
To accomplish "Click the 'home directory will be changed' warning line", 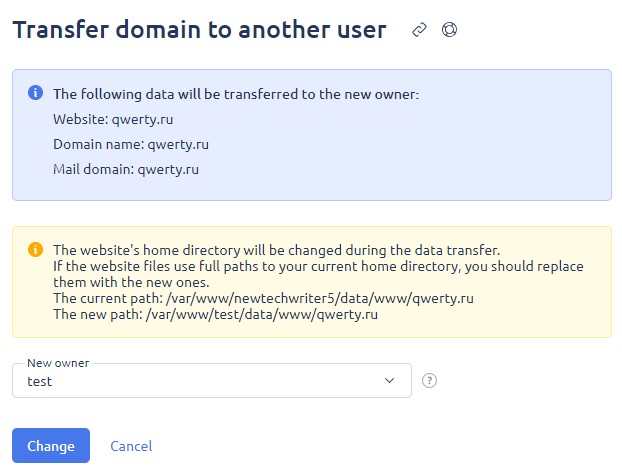I will click(x=276, y=250).
